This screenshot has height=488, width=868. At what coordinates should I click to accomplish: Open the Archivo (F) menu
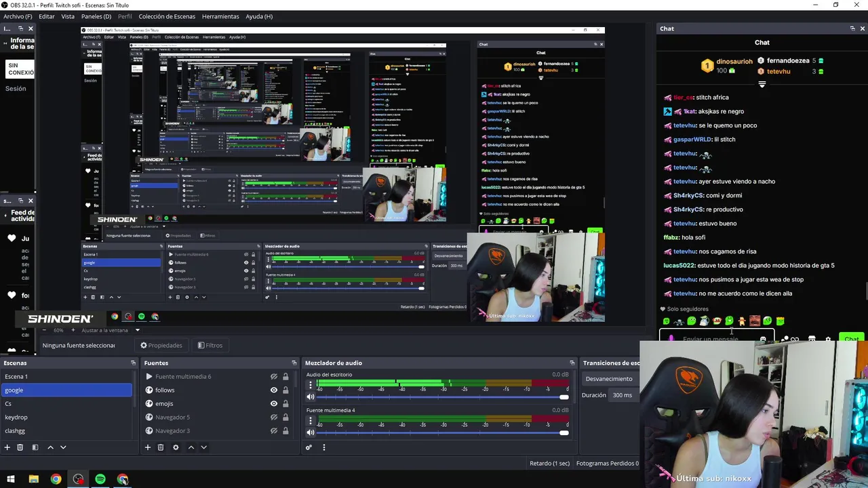18,16
